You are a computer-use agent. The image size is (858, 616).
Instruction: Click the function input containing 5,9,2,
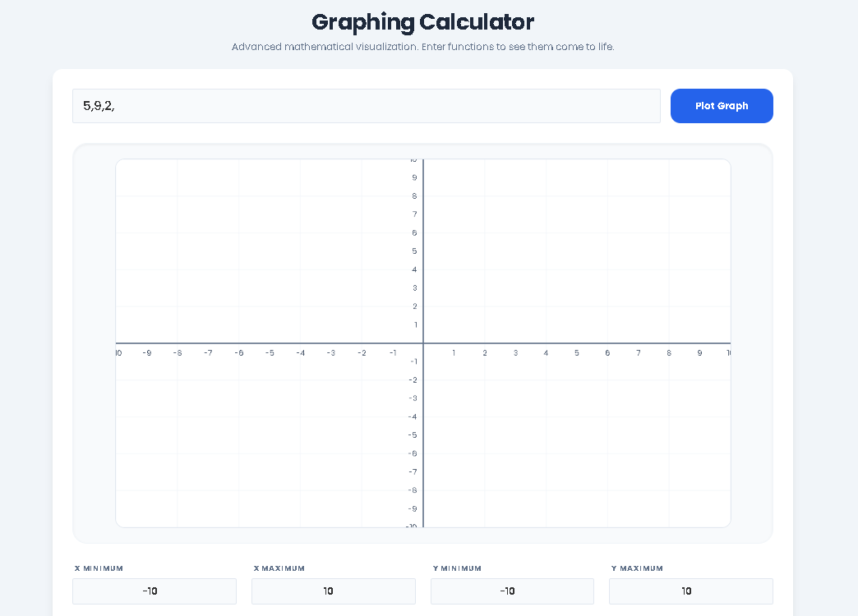[366, 106]
